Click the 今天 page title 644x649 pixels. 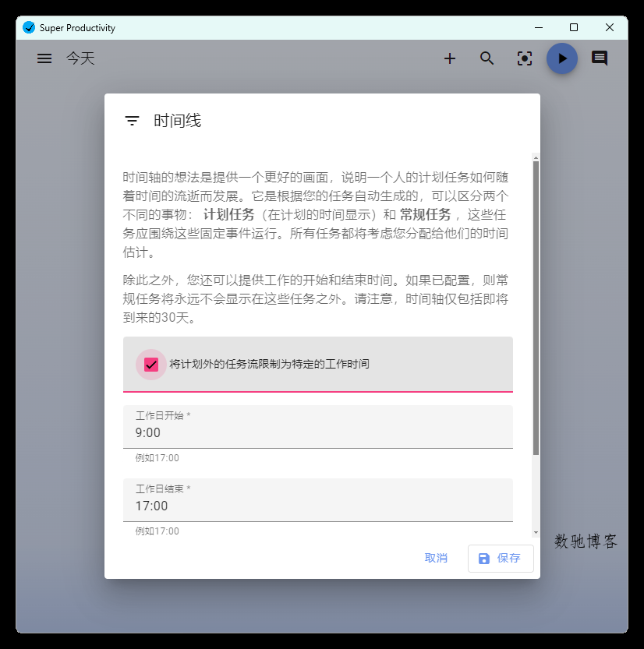(81, 58)
